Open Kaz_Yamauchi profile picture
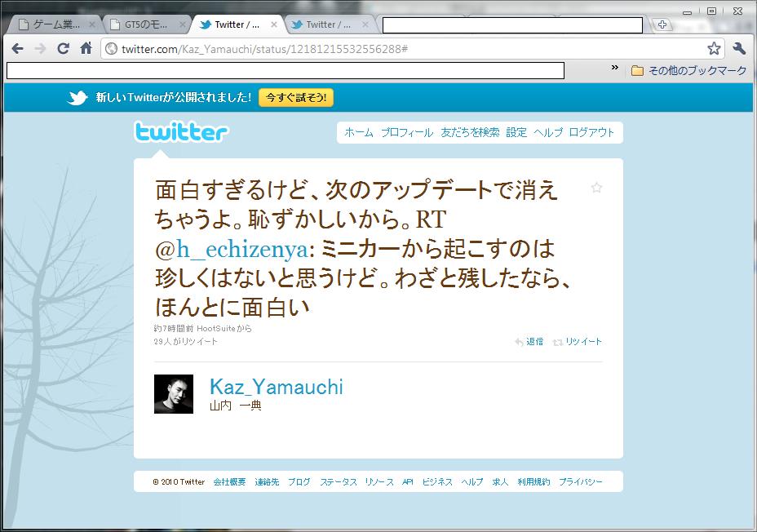The image size is (757, 532). (174, 394)
